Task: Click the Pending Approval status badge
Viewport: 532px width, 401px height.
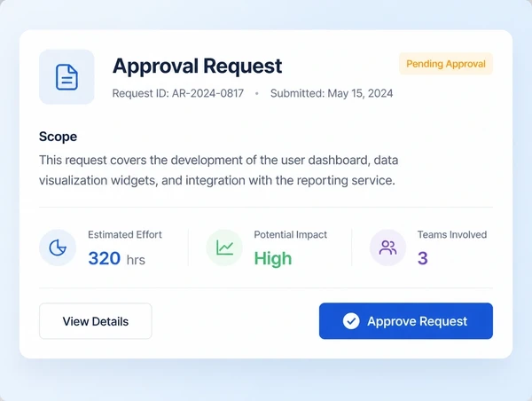Action: pyautogui.click(x=446, y=64)
